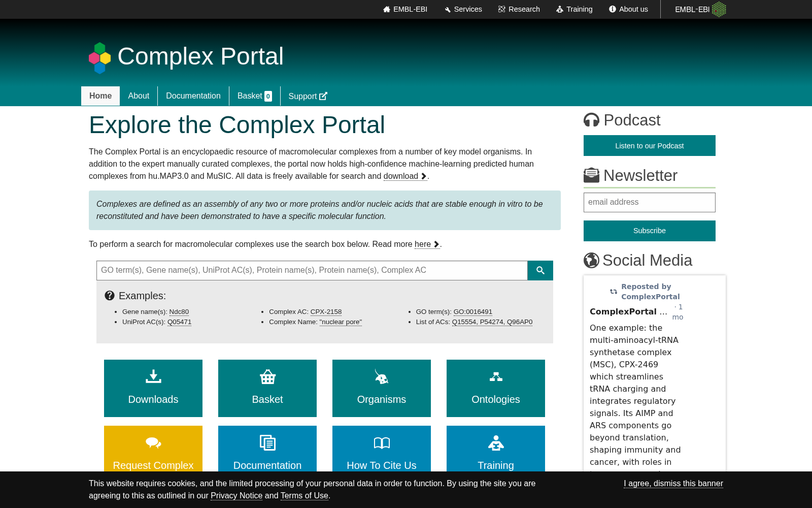Open the Organisms tile

click(x=382, y=388)
